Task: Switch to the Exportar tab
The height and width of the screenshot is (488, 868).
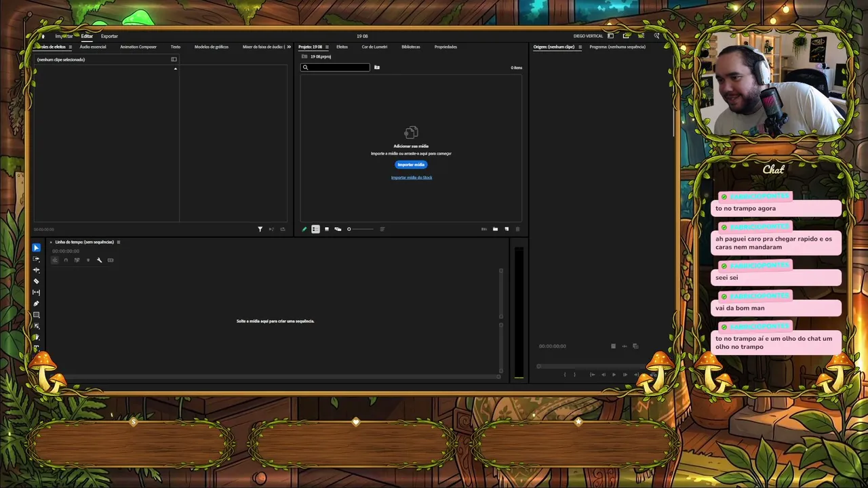Action: point(109,36)
